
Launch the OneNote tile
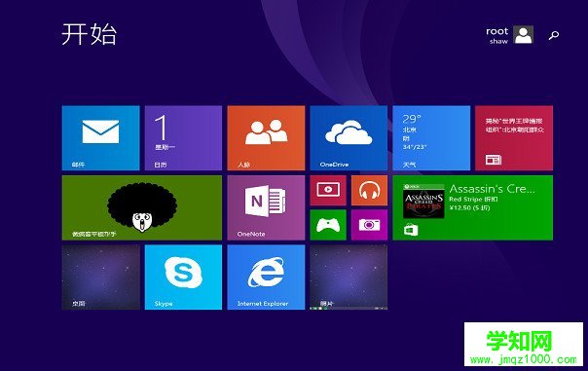click(x=266, y=207)
